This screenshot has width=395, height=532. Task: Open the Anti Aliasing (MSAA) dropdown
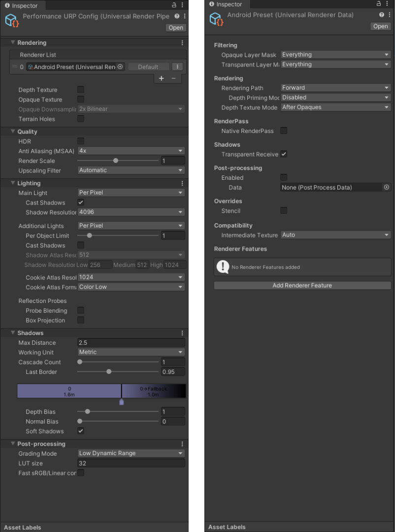coord(131,151)
